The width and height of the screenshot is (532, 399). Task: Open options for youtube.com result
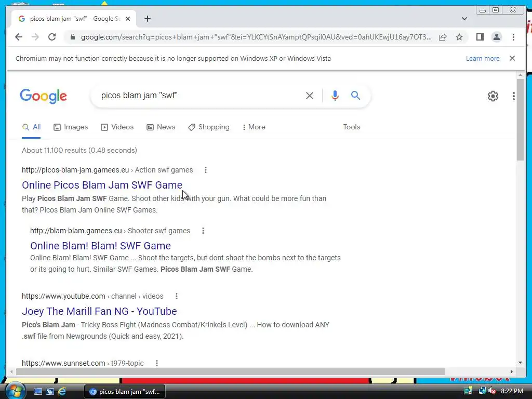177,296
